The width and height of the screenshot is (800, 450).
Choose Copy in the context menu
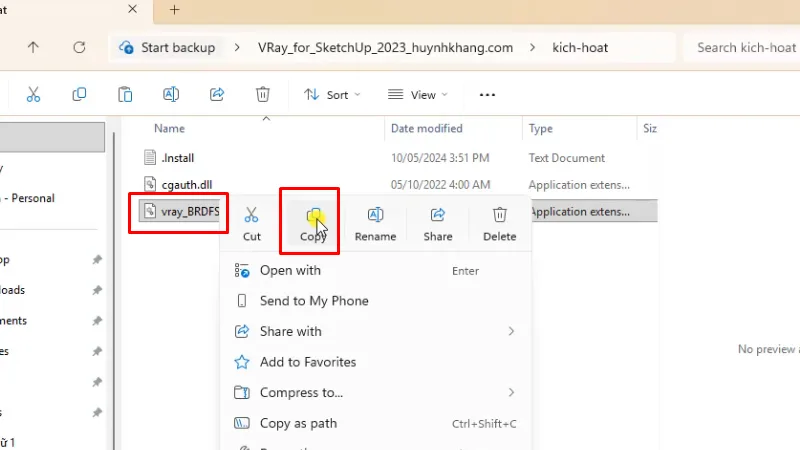313,223
